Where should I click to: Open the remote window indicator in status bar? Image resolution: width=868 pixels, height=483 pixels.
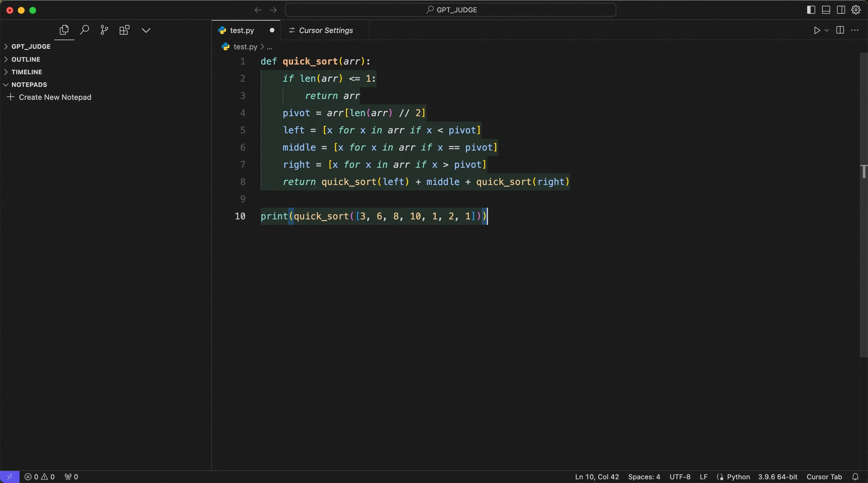click(x=10, y=477)
